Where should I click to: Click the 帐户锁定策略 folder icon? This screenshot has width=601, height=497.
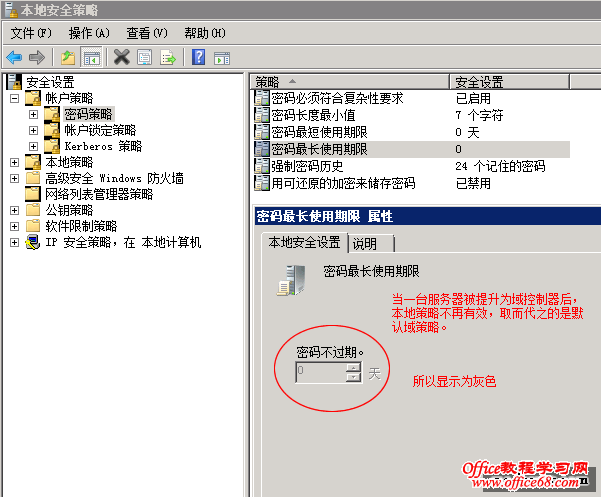(52, 130)
